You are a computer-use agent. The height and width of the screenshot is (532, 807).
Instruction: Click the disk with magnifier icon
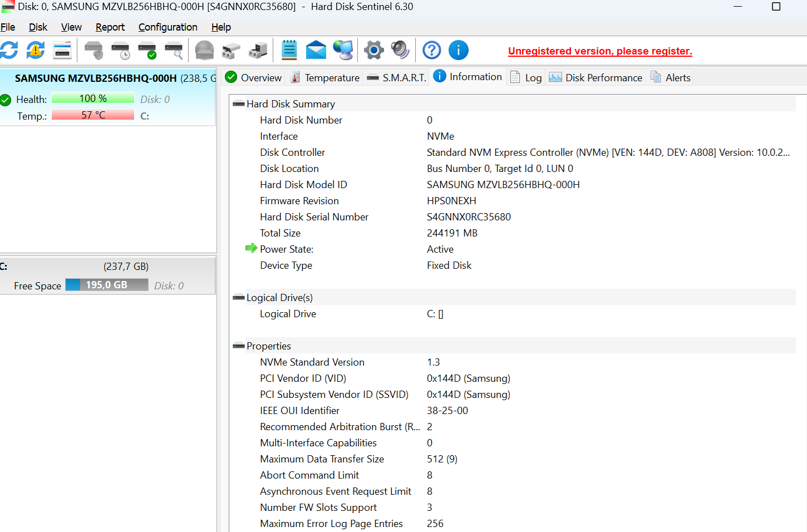coord(174,51)
